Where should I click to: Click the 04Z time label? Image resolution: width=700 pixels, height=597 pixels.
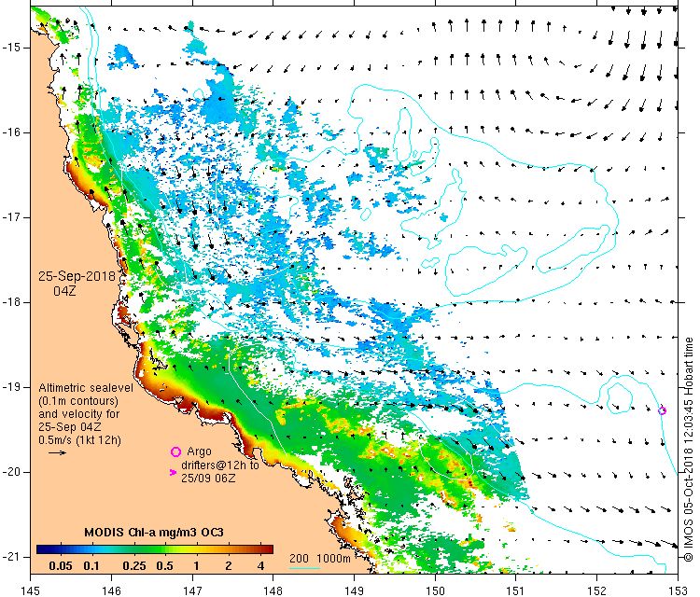click(64, 291)
